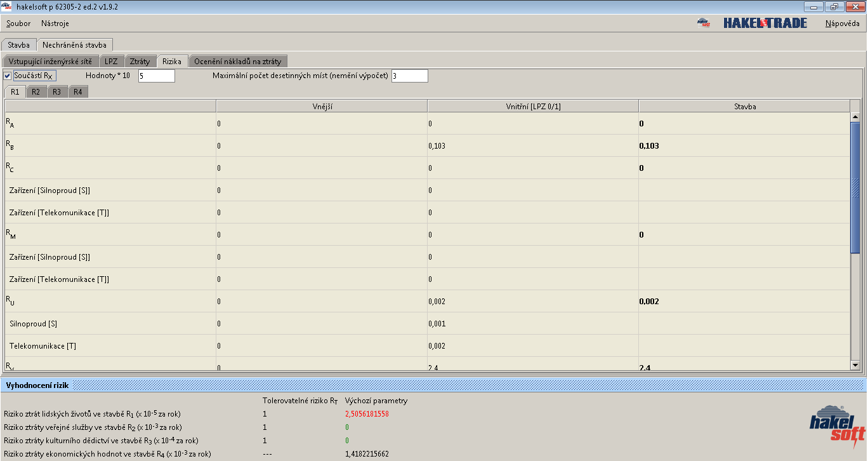Click the RC row label

pos(10,168)
